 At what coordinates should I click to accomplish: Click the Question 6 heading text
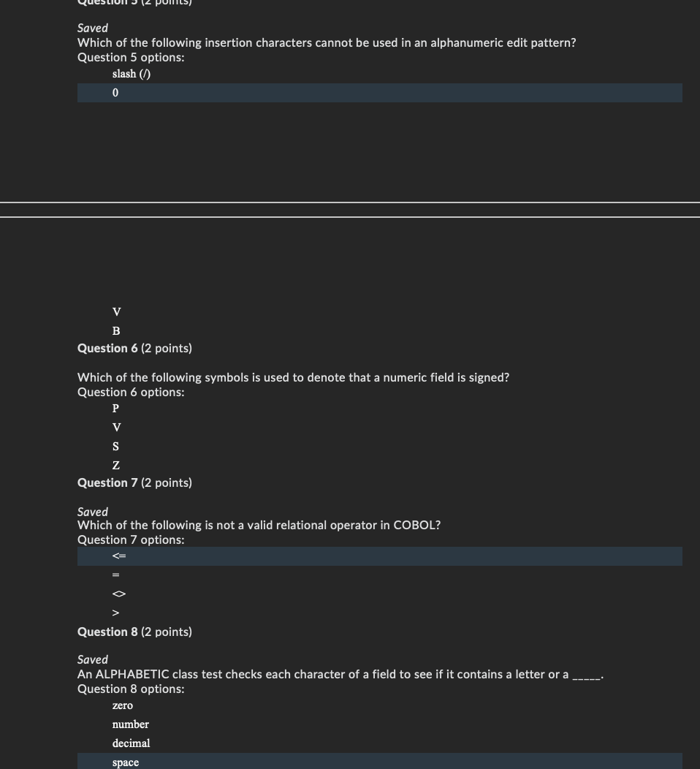click(x=134, y=348)
